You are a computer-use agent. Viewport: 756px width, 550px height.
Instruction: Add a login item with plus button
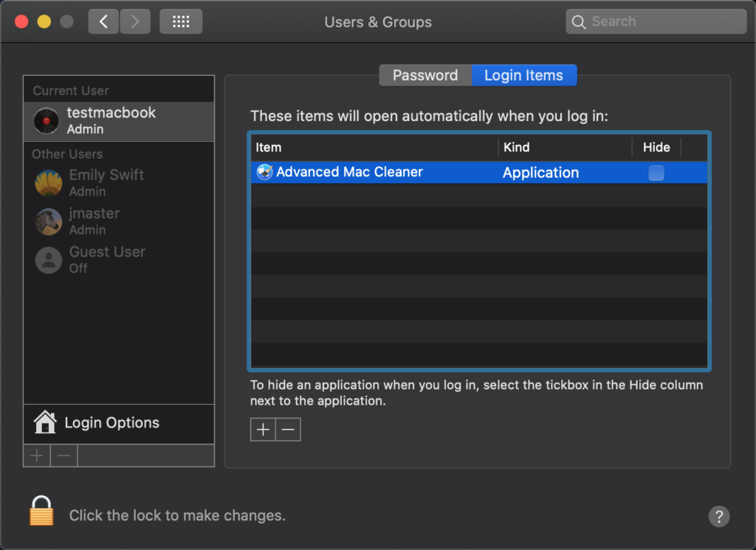(263, 430)
